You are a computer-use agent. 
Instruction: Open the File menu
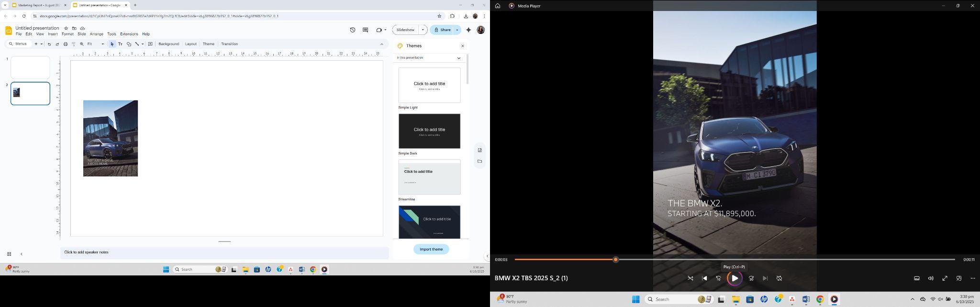tap(19, 34)
